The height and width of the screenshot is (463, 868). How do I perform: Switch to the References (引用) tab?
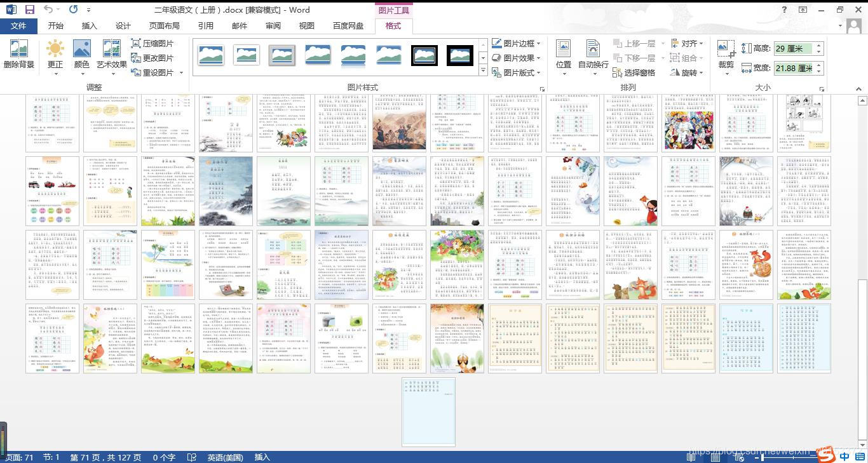206,26
